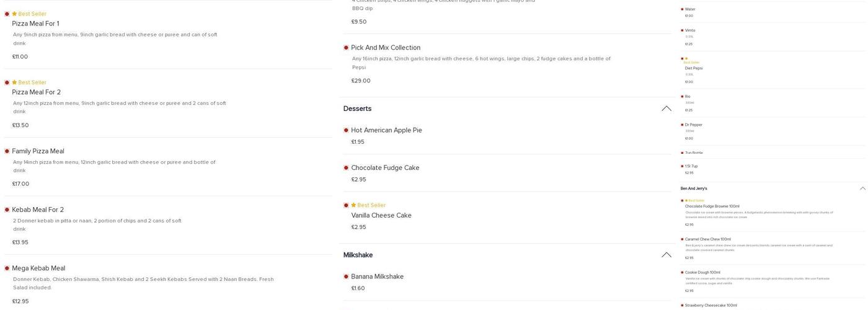Click the red dot next to Kebab Meal For 2
The height and width of the screenshot is (310, 868).
tap(7, 210)
